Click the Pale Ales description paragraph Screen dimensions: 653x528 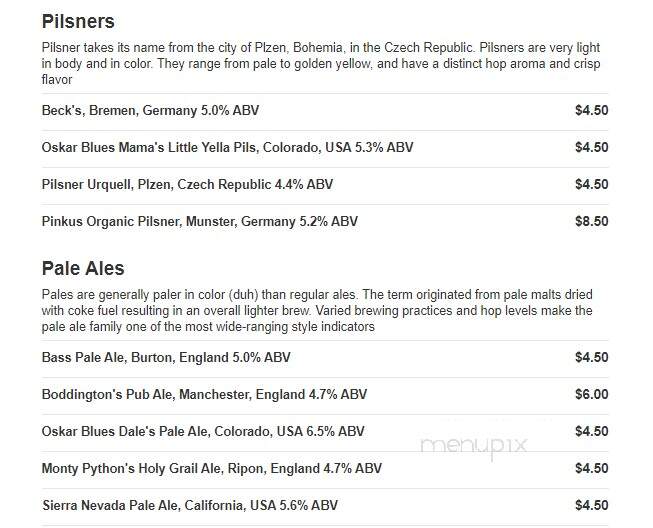317,311
